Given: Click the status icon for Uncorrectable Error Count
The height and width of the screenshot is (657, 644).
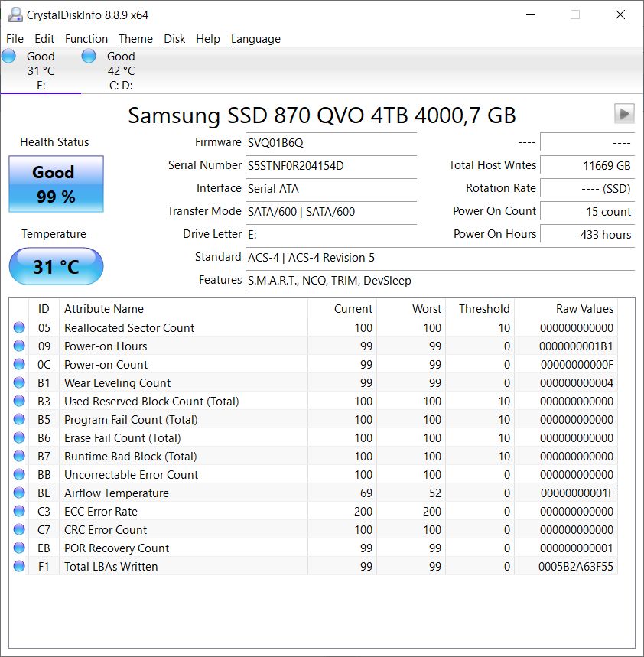Looking at the screenshot, I should 19,474.
